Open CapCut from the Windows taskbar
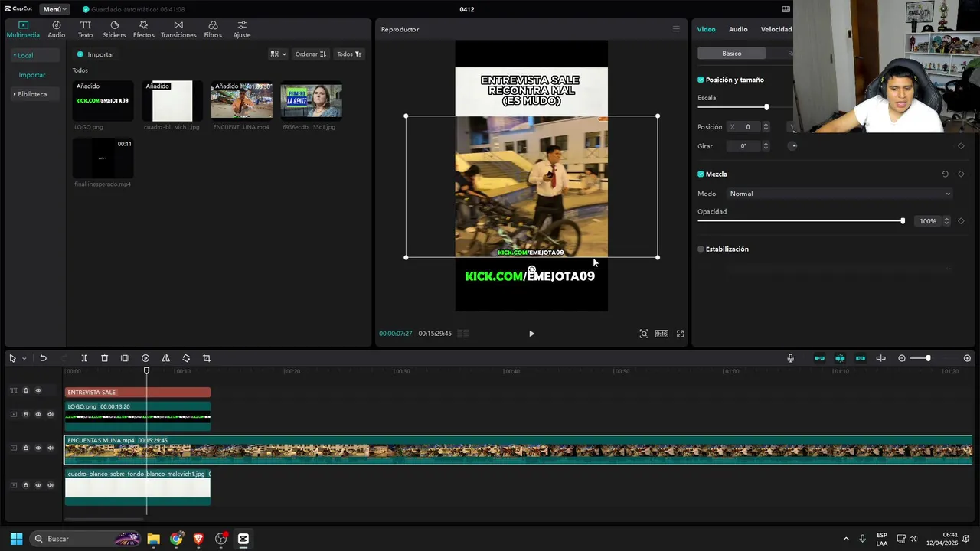The height and width of the screenshot is (551, 980). (x=243, y=539)
